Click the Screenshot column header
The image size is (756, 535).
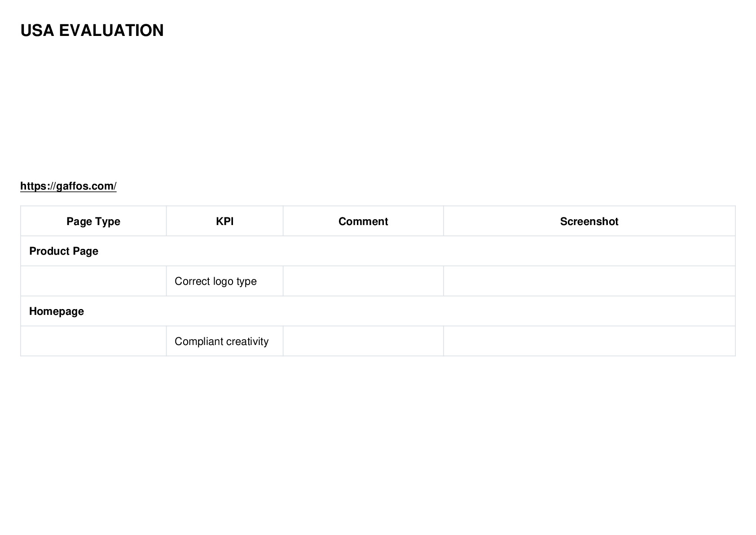(x=589, y=221)
